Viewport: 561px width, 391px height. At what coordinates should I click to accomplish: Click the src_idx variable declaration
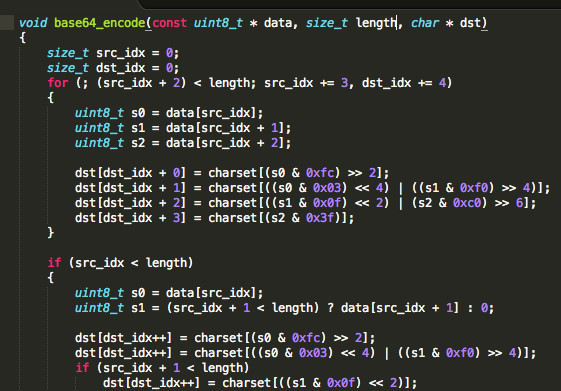pos(113,53)
